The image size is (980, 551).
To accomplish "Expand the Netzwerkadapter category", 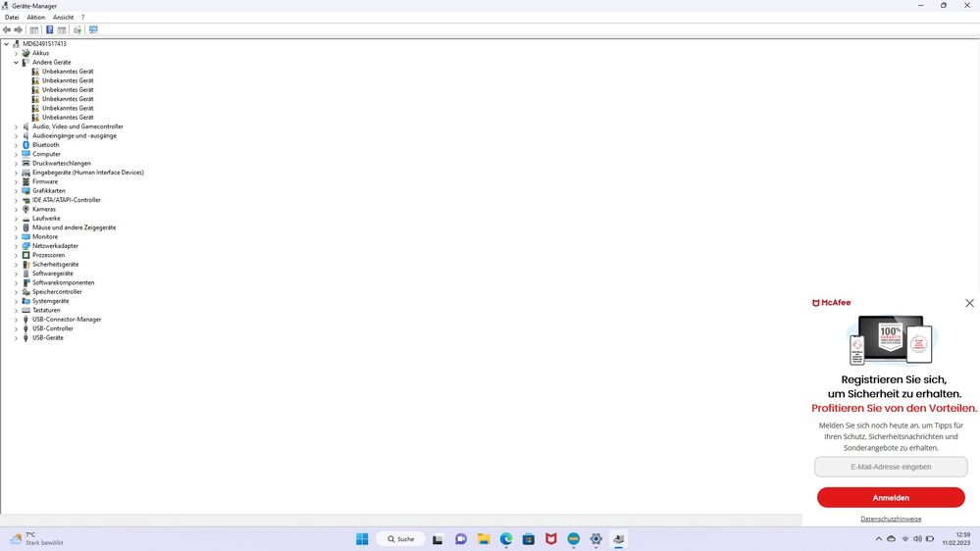I will point(16,246).
